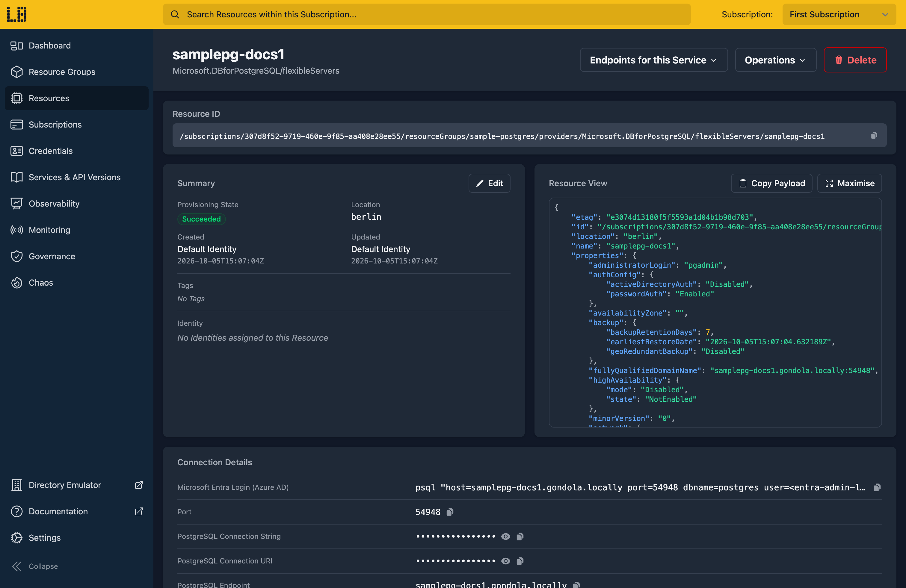Click Copy Payload button
The height and width of the screenshot is (588, 906).
point(771,183)
